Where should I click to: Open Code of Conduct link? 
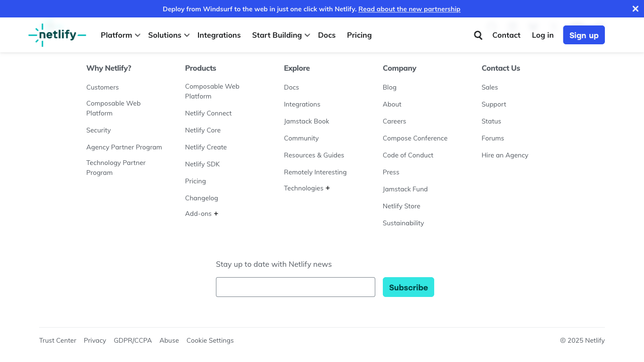[408, 155]
